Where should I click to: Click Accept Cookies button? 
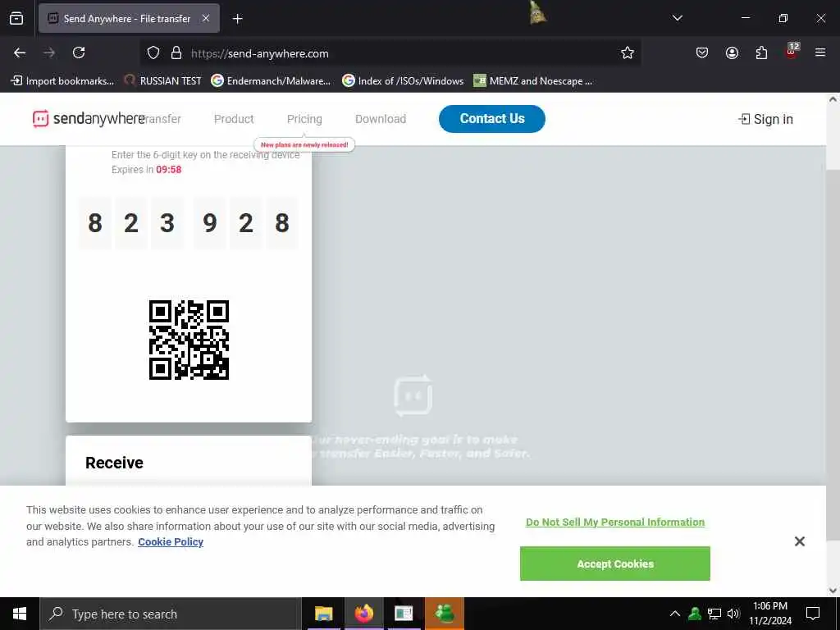click(615, 564)
